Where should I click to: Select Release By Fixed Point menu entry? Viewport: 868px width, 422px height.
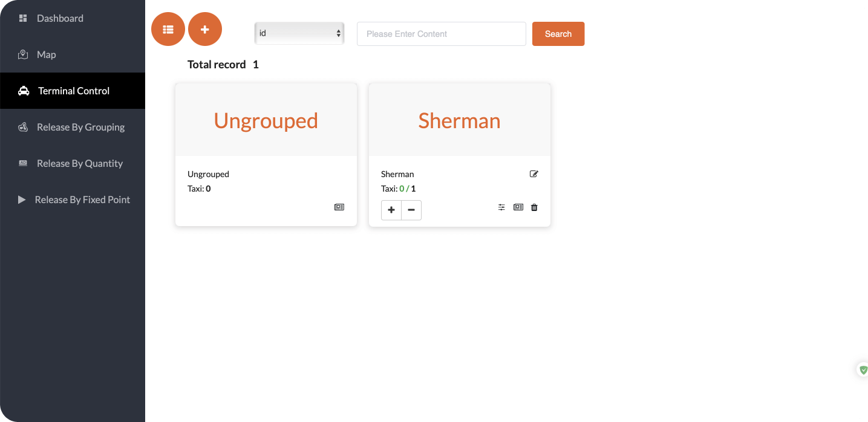[x=83, y=200]
